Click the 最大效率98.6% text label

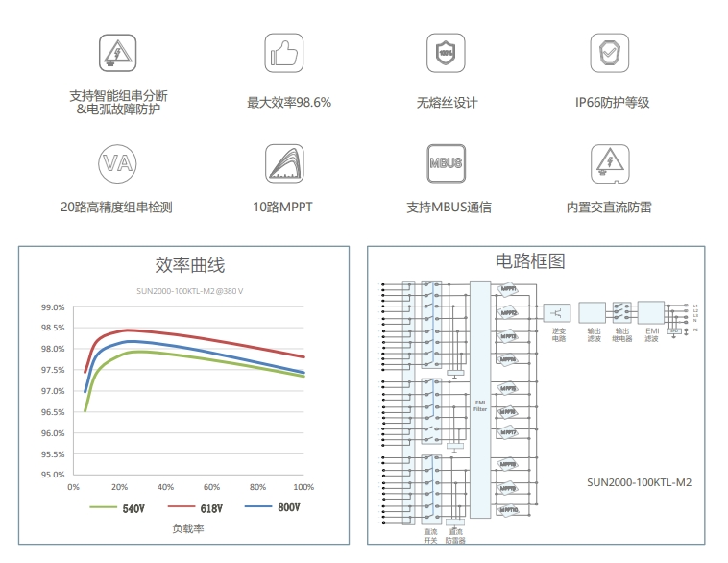pyautogui.click(x=289, y=103)
